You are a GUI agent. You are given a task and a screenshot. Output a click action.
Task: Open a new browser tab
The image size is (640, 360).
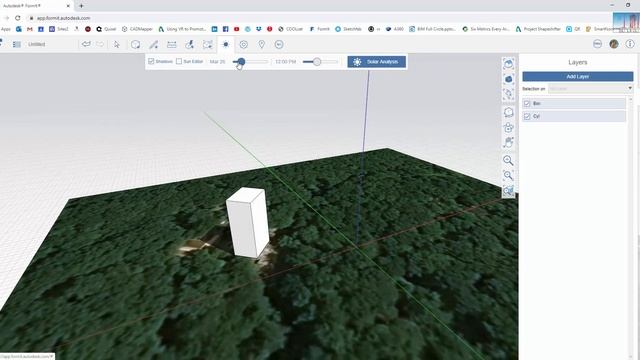pos(81,6)
